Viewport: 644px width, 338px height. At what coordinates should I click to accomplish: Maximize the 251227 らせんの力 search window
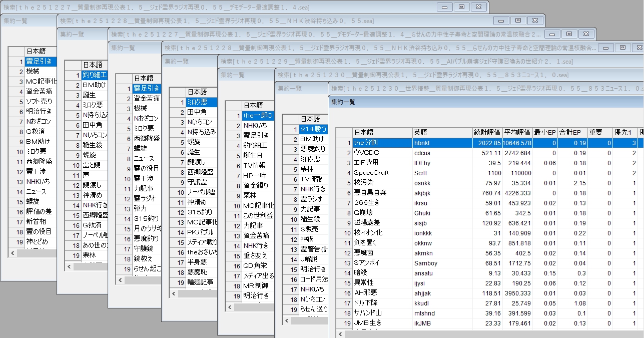pos(569,34)
